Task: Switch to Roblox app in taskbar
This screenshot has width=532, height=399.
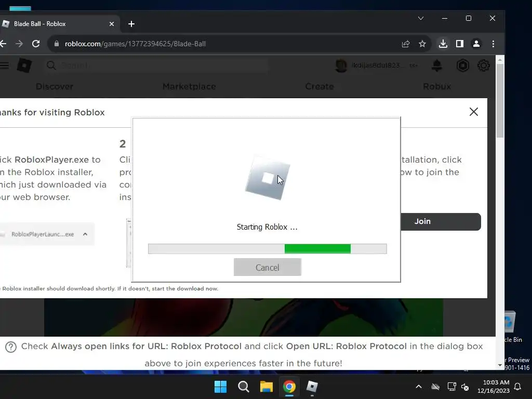Action: (x=312, y=387)
